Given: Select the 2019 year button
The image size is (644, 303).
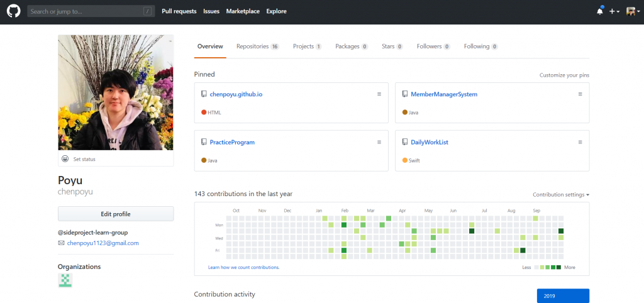Looking at the screenshot, I should point(563,295).
